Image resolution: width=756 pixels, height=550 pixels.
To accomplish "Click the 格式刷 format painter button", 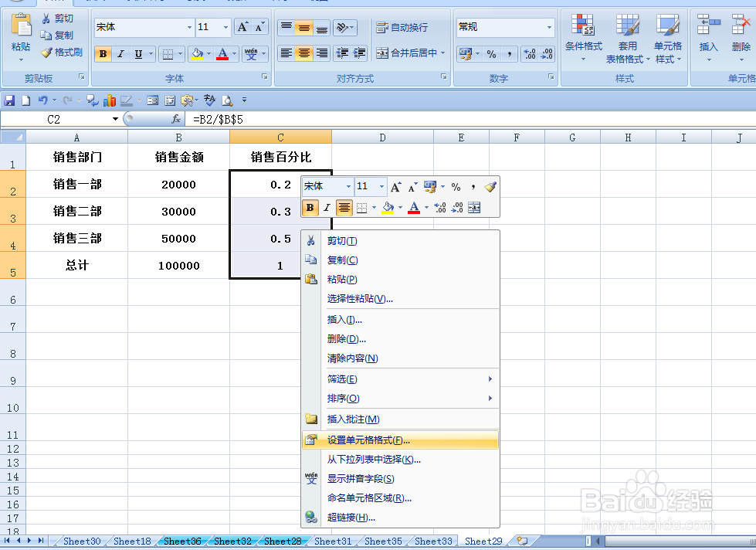I will 62,53.
